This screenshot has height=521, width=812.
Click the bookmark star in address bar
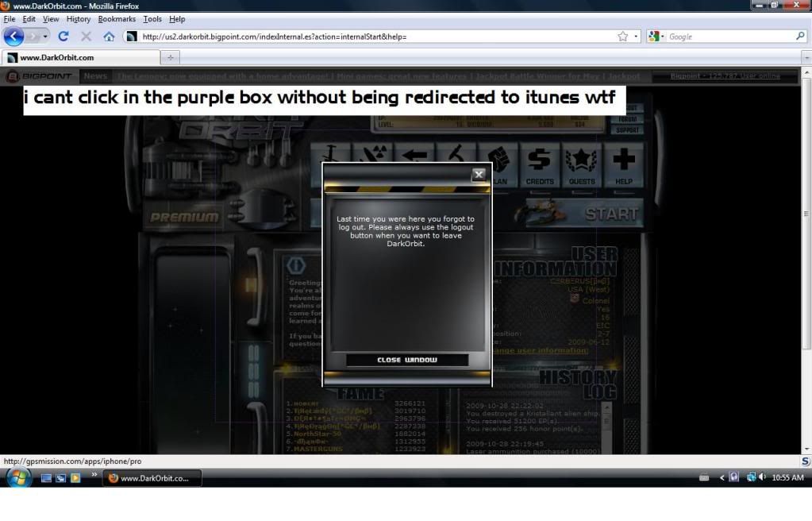[623, 37]
